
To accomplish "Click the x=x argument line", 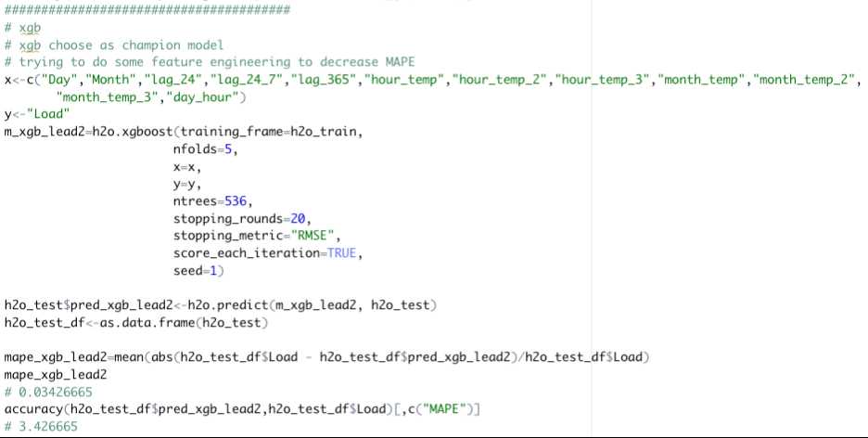I will point(187,166).
